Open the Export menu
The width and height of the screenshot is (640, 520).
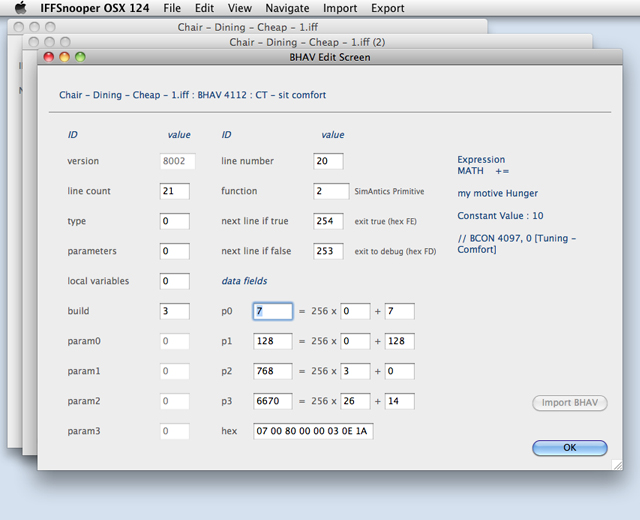pos(388,8)
